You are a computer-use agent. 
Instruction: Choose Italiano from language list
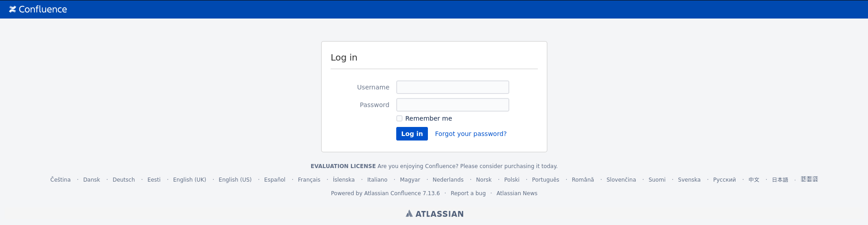point(377,180)
